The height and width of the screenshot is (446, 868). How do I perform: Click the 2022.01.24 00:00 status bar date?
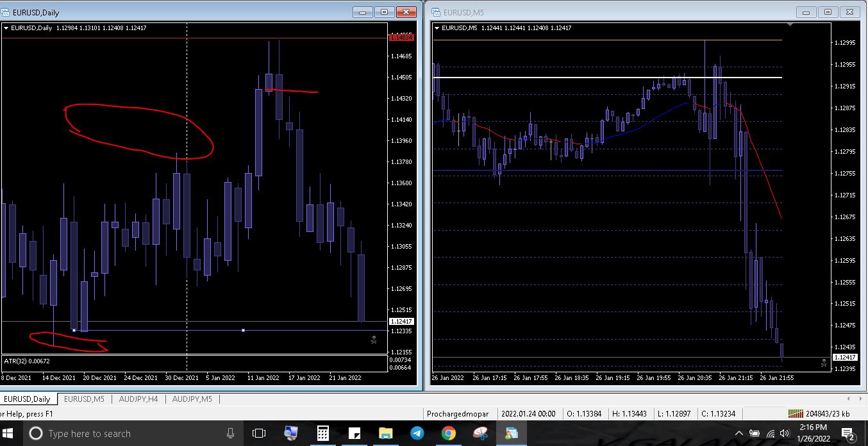(x=528, y=414)
